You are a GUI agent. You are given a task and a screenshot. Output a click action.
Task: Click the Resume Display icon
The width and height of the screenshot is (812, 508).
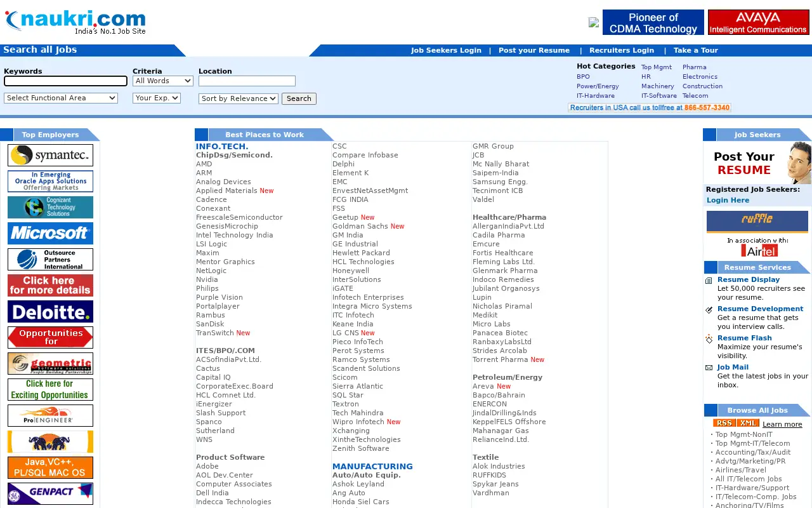click(709, 281)
